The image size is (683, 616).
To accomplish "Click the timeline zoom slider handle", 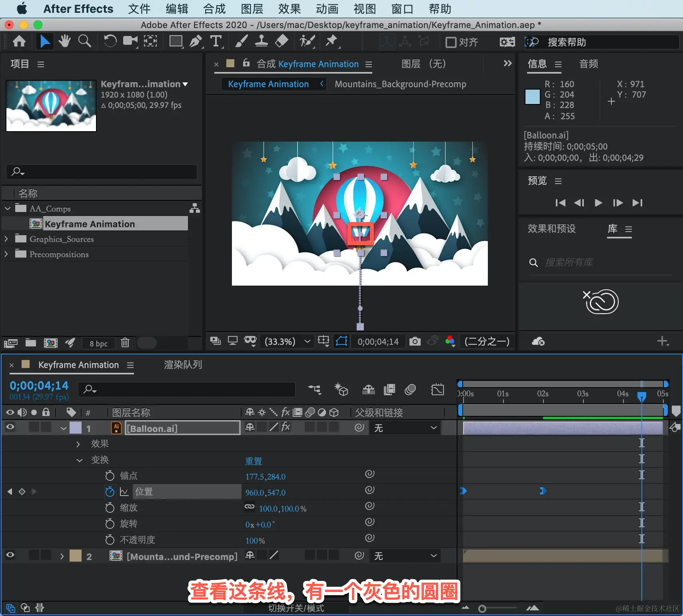I will (x=482, y=608).
